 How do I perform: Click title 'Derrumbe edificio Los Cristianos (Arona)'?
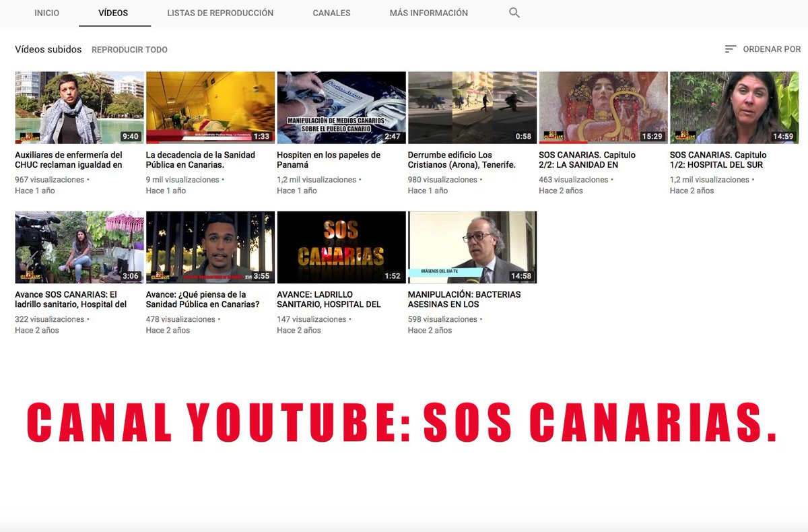(462, 160)
